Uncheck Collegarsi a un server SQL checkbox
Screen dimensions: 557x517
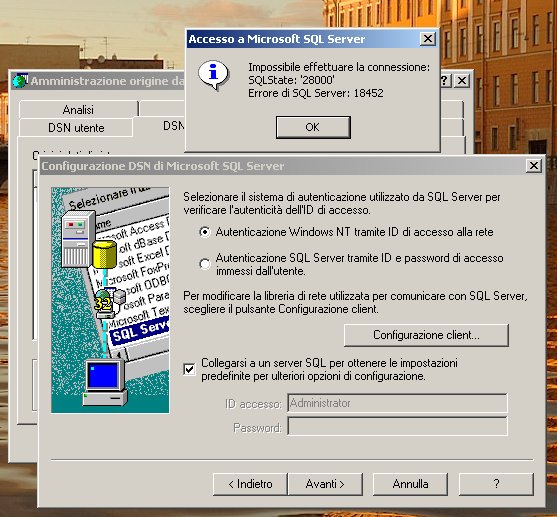coord(189,369)
